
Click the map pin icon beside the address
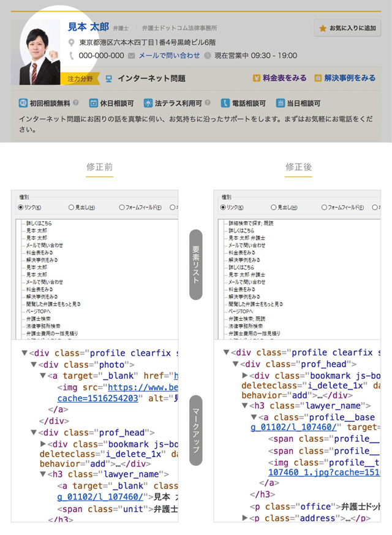72,43
